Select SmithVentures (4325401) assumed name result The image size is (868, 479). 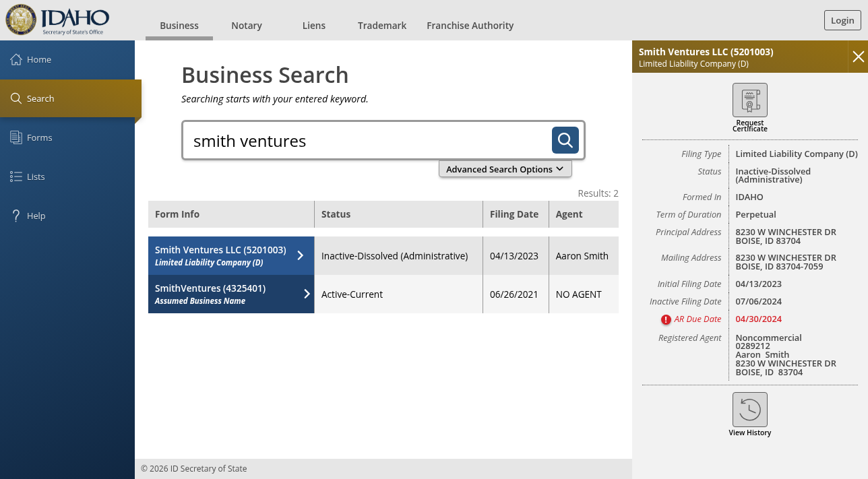click(x=231, y=294)
